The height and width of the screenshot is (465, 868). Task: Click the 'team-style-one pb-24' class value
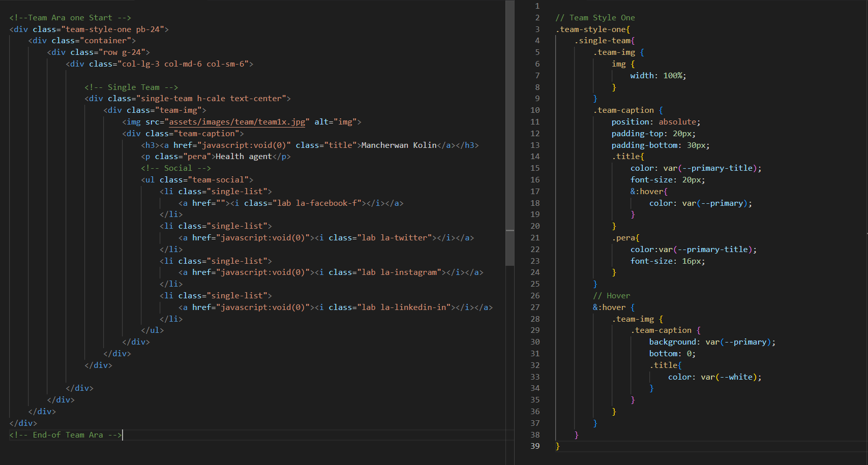coord(112,29)
